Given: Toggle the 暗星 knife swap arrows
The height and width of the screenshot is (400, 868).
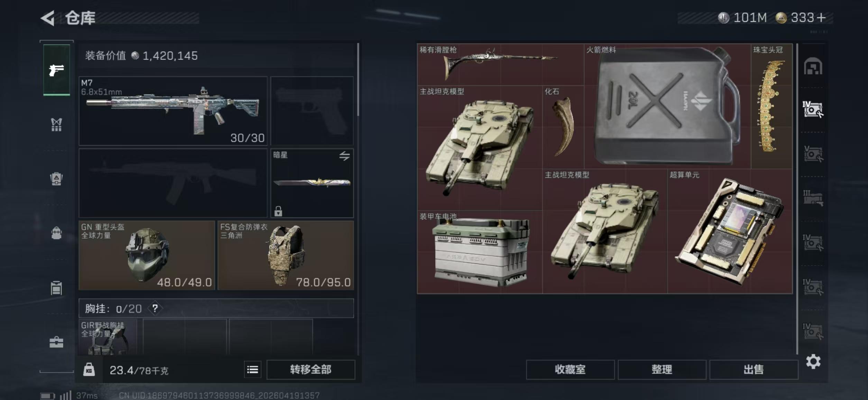Looking at the screenshot, I should (x=344, y=156).
